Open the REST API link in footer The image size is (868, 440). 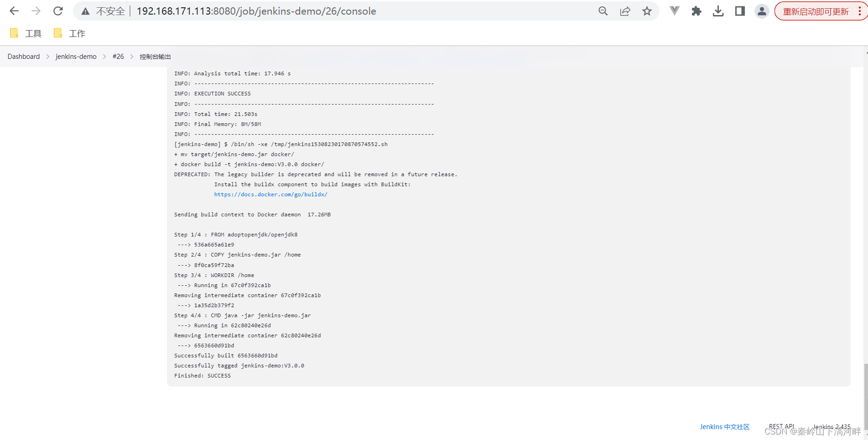(781, 425)
